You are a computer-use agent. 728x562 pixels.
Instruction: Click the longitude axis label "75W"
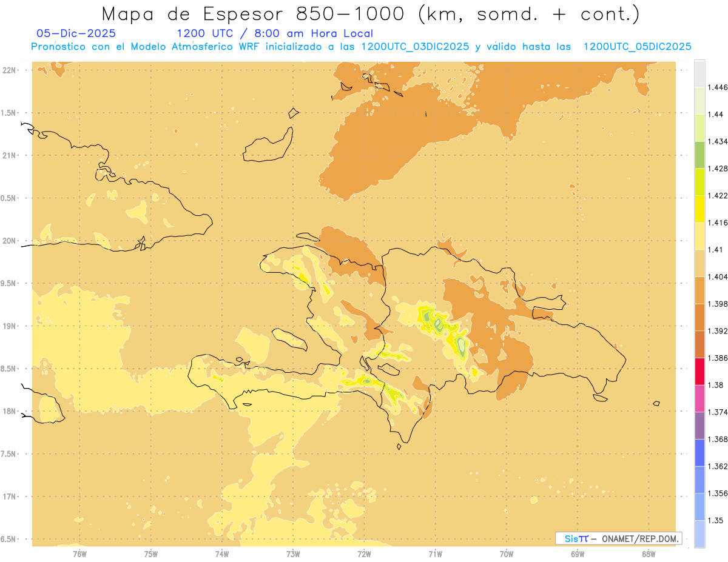click(150, 554)
